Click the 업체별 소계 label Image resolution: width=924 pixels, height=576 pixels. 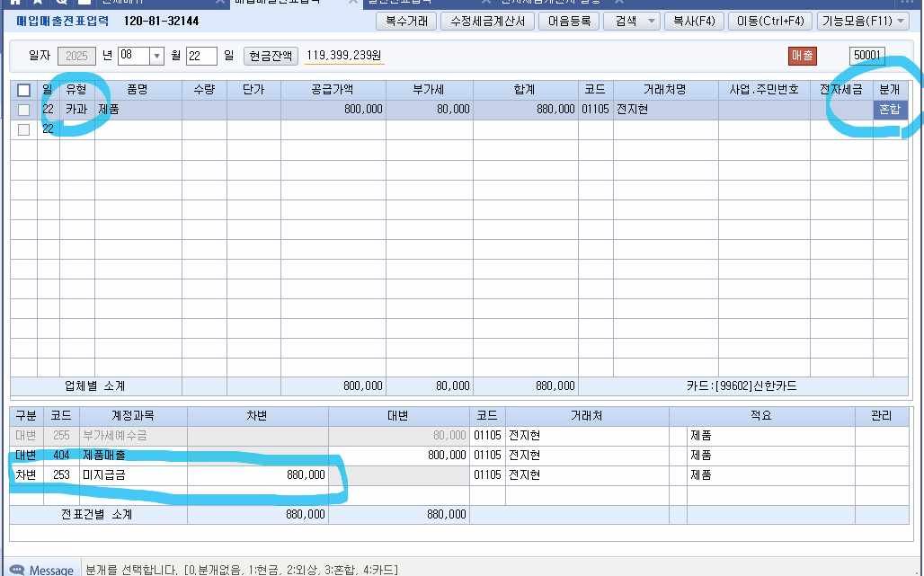(x=94, y=386)
